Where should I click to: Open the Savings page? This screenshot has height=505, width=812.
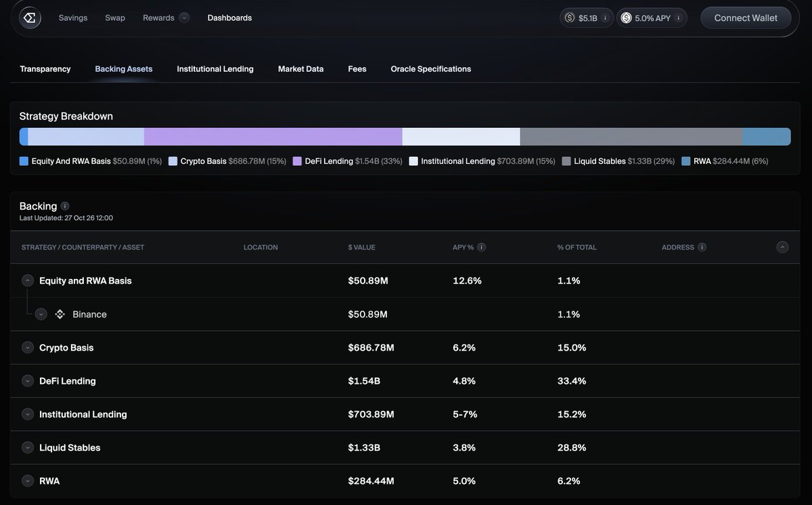click(x=73, y=18)
